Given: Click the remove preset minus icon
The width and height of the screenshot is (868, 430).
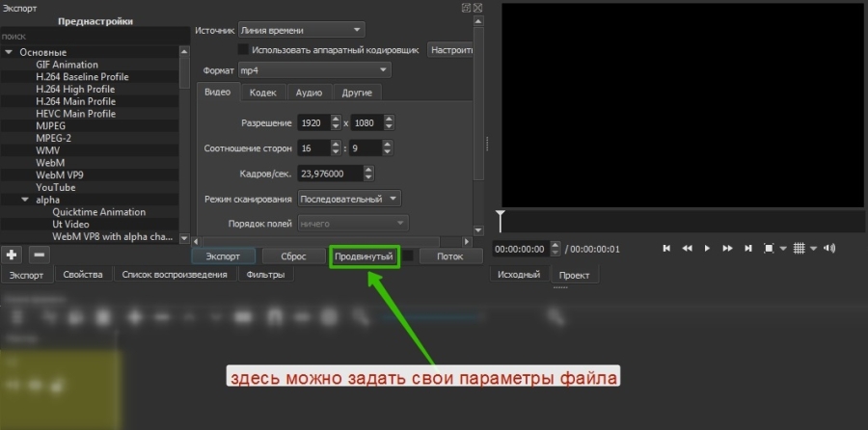Looking at the screenshot, I should [39, 255].
